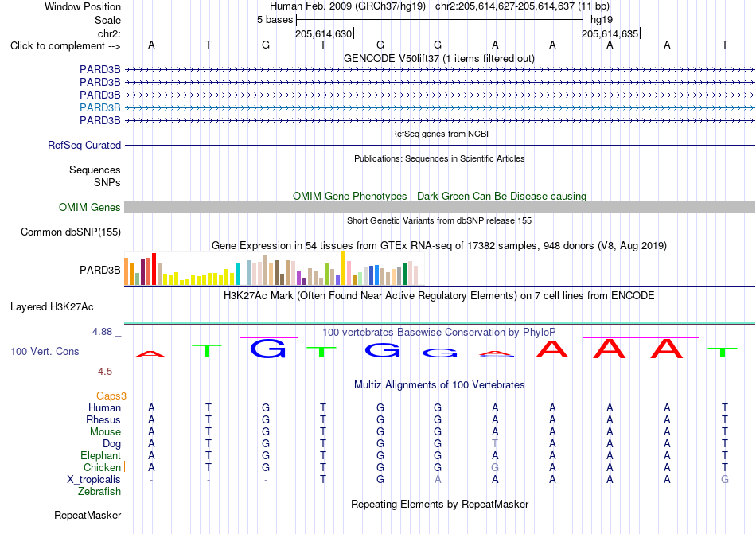Click the orange Gaps label
This screenshot has width=756, height=534.
[111, 396]
